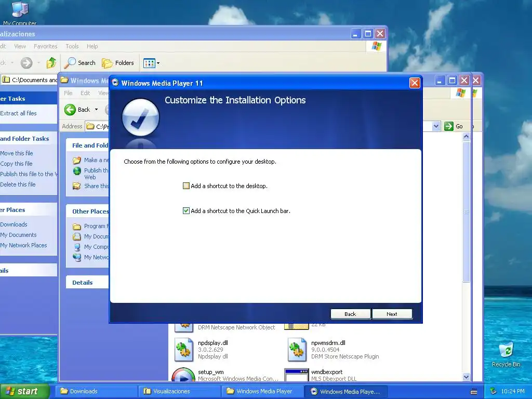Click the vertical scrollbar thumb in the folder window
The image size is (532, 399).
point(466,212)
